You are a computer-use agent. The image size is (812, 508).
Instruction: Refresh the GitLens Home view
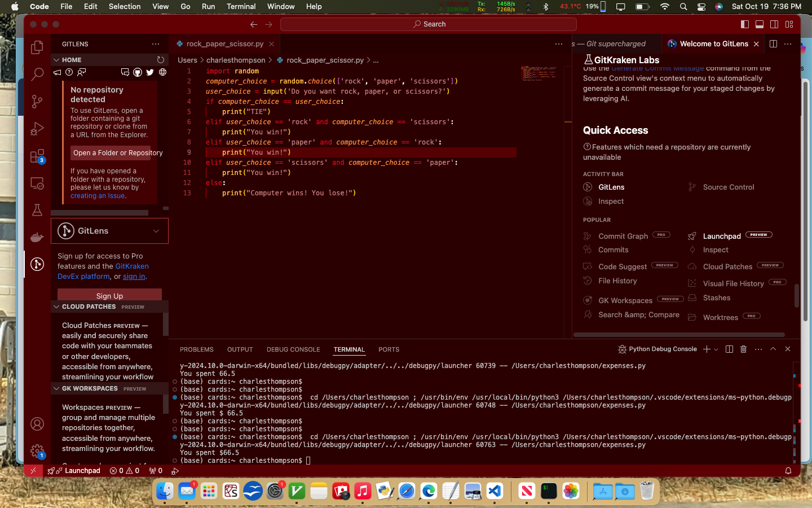[x=161, y=60]
